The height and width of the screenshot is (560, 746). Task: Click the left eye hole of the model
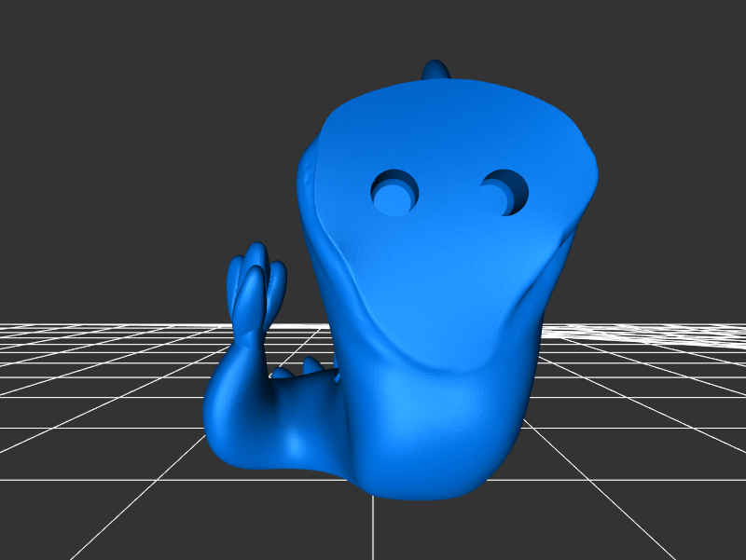point(394,193)
